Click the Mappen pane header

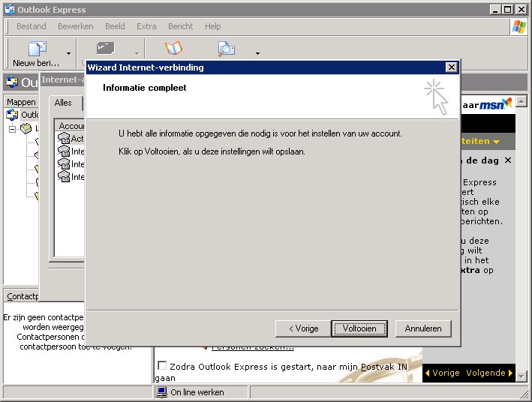[21, 102]
